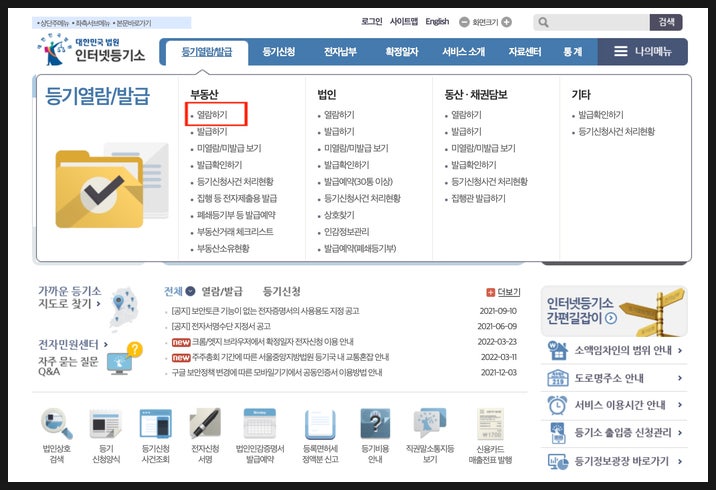This screenshot has width=716, height=490.
Task: Click the 검색 search button
Action: (666, 22)
